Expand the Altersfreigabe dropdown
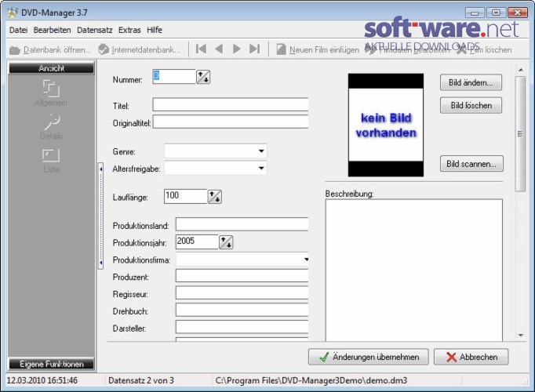535x392 pixels. (x=261, y=168)
